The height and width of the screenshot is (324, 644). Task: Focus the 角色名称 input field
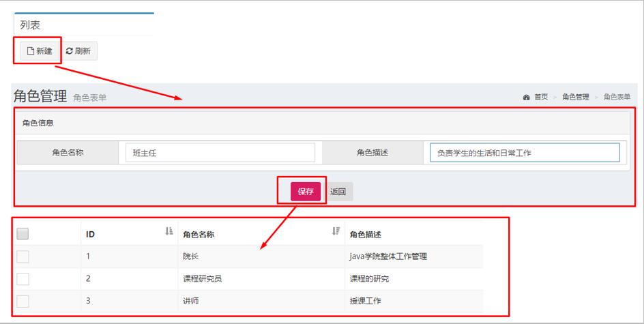pos(220,153)
